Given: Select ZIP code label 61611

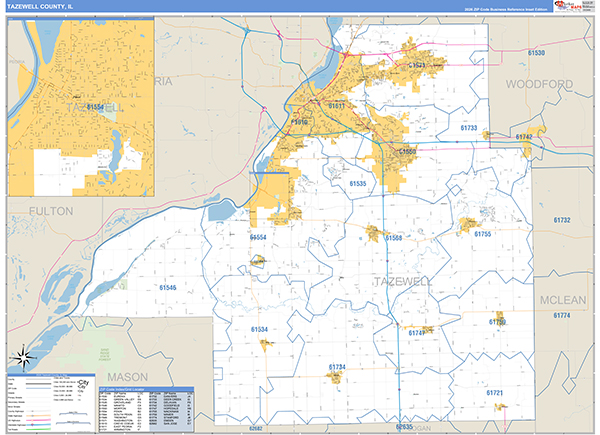Looking at the screenshot, I should [x=336, y=106].
